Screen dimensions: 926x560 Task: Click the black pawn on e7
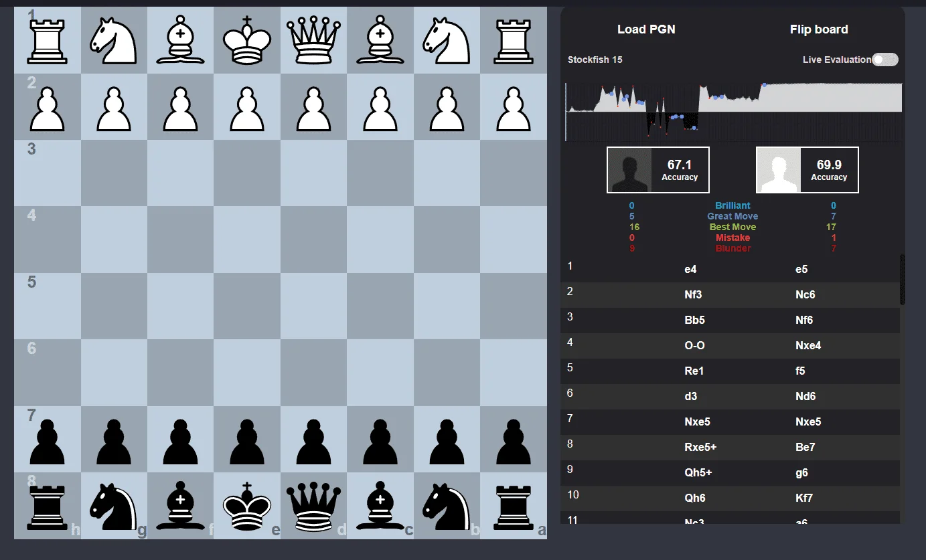pyautogui.click(x=247, y=442)
